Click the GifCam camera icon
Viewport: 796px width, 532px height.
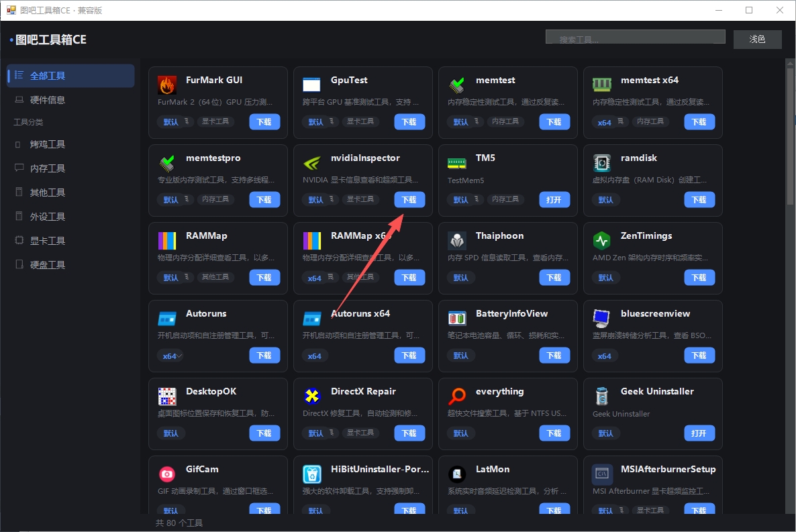[x=166, y=474]
